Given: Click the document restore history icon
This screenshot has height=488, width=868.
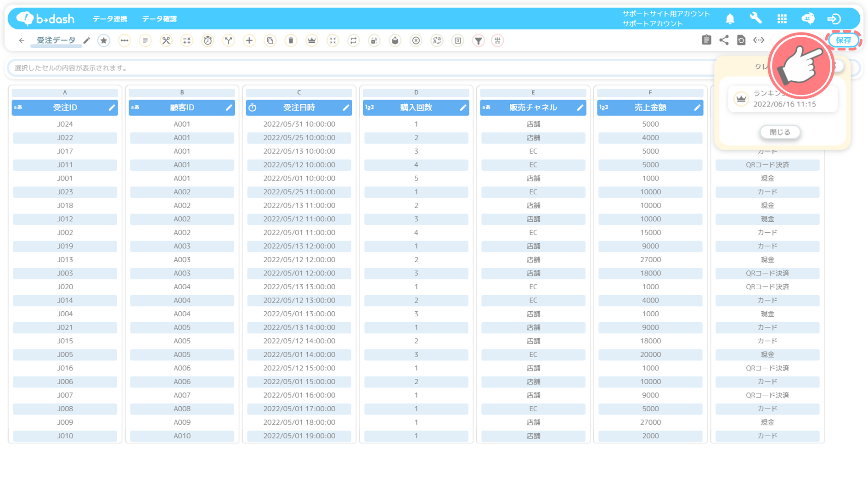Looking at the screenshot, I should 741,40.
